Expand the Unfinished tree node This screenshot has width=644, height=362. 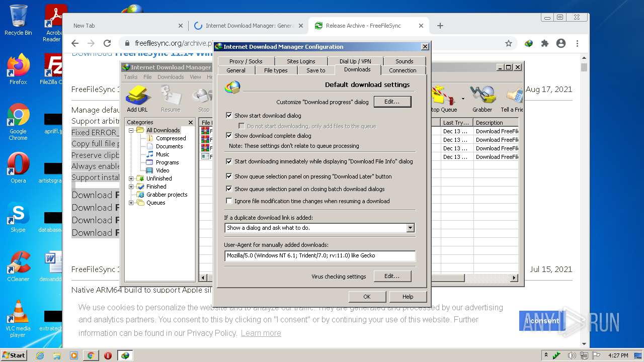point(131,178)
